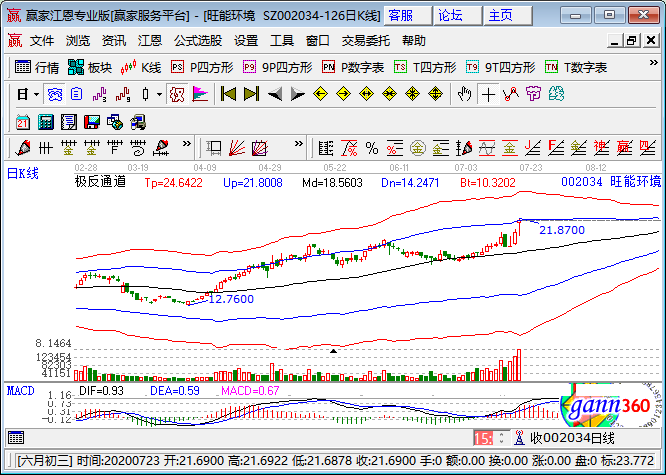Click the 12.7600 price label on chart
Viewport: 666px width, 475px height.
pyautogui.click(x=231, y=299)
